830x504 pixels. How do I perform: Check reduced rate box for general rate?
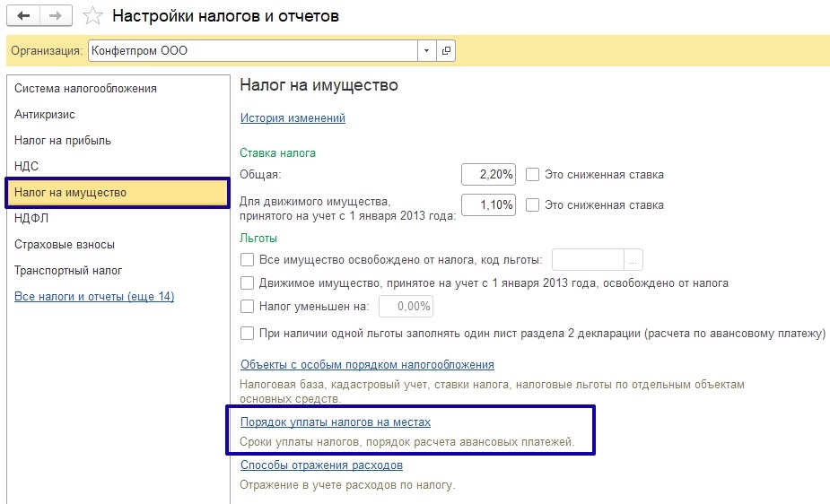pyautogui.click(x=532, y=175)
